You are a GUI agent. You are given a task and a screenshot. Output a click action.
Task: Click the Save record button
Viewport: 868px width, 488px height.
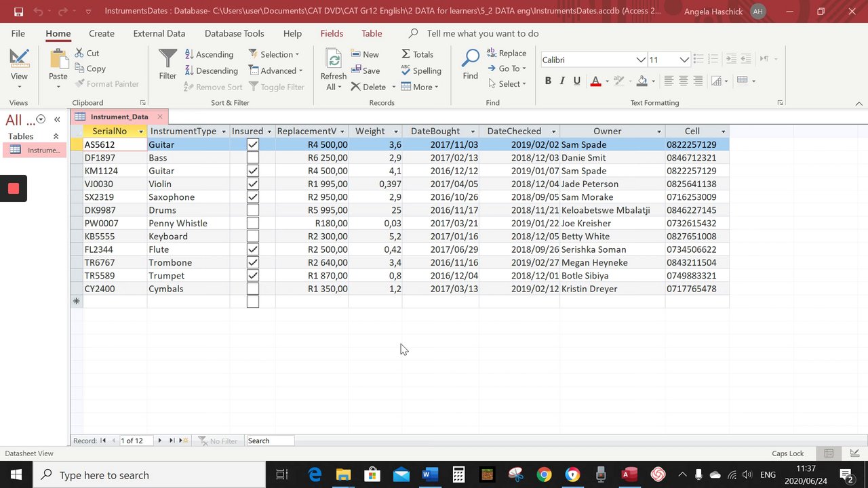(366, 70)
